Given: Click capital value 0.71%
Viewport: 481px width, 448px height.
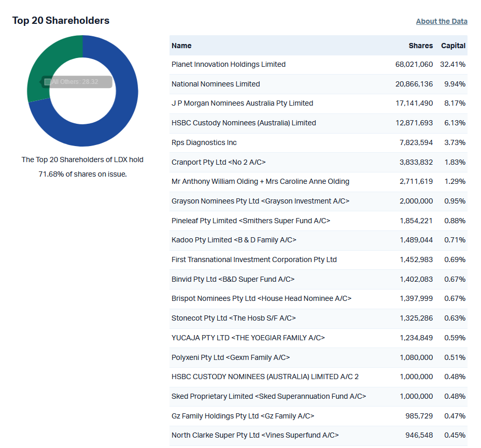Looking at the screenshot, I should click(455, 240).
